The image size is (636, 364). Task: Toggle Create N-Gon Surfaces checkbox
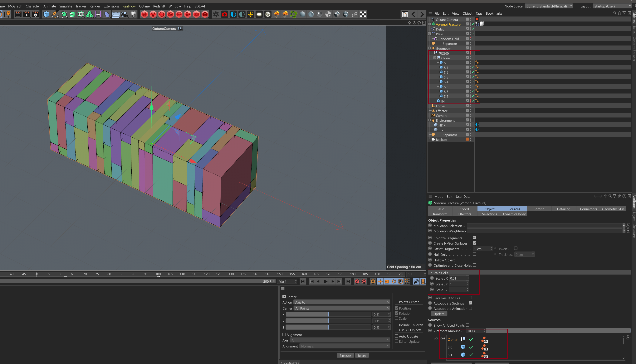[474, 243]
